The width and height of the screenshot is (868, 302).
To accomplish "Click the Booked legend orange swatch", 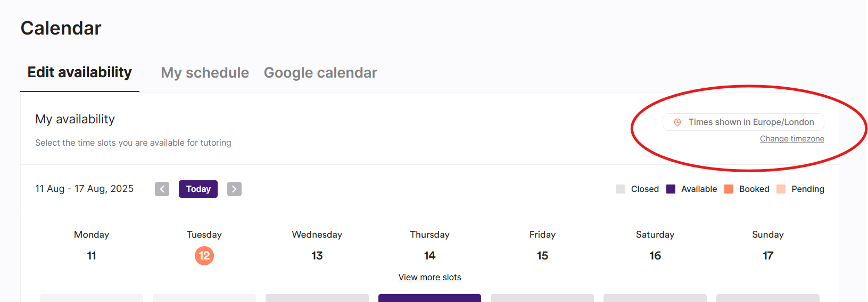I will click(729, 189).
